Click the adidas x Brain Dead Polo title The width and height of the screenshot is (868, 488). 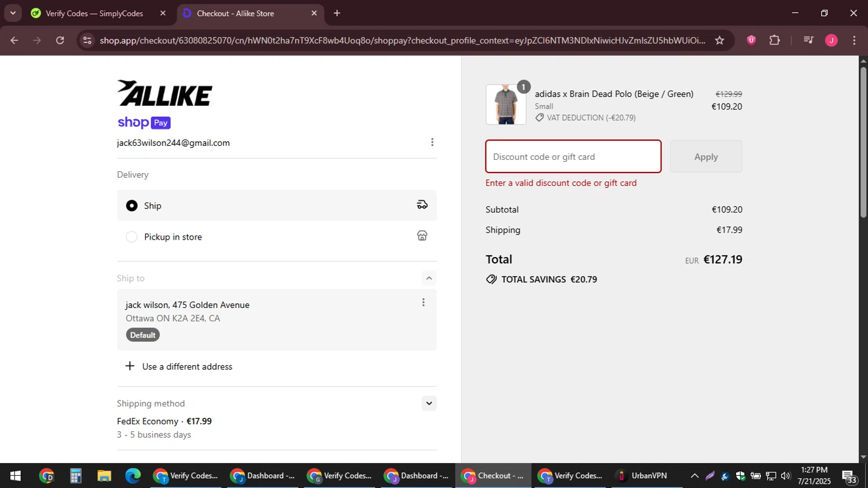(x=614, y=94)
